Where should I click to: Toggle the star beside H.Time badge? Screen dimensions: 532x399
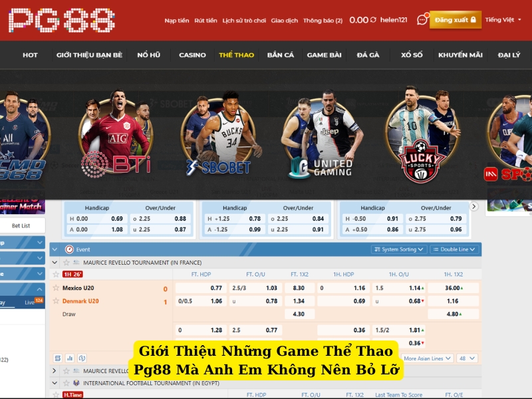coord(56,394)
